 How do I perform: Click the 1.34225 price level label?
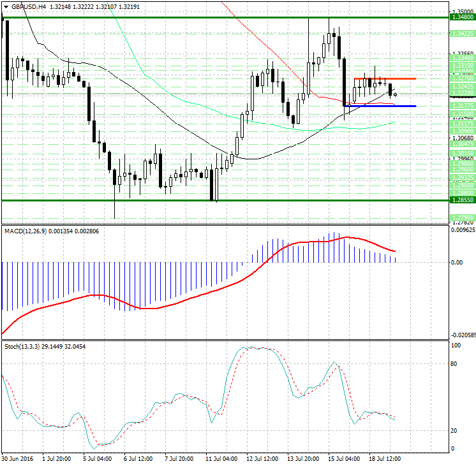coord(463,34)
